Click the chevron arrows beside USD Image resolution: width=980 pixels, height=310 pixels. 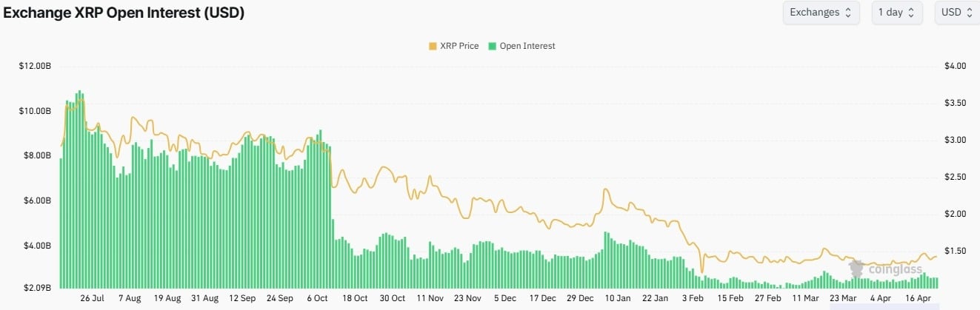(968, 13)
